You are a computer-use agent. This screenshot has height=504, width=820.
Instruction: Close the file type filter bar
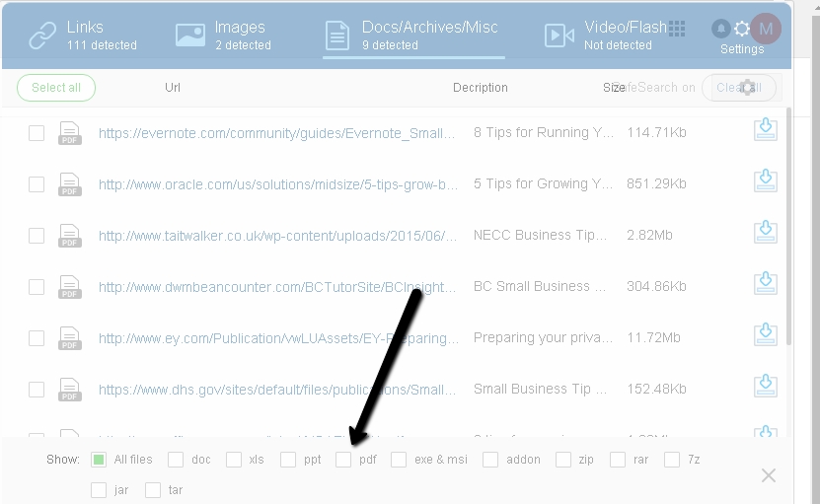769,475
